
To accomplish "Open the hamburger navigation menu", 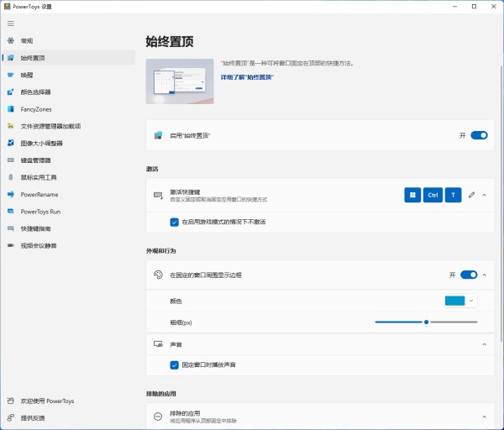I will coord(11,24).
